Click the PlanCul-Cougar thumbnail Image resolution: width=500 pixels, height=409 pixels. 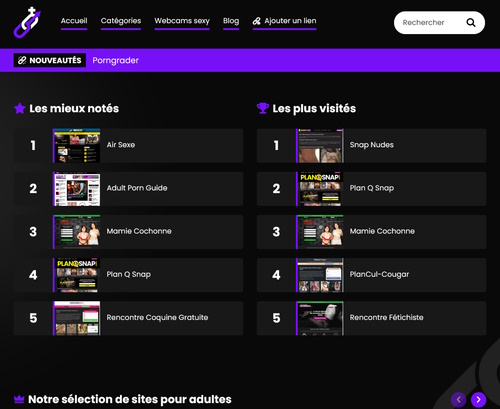tap(320, 275)
